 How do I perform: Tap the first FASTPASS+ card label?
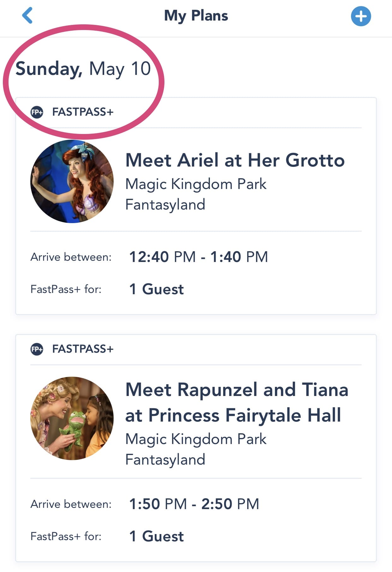pyautogui.click(x=83, y=112)
